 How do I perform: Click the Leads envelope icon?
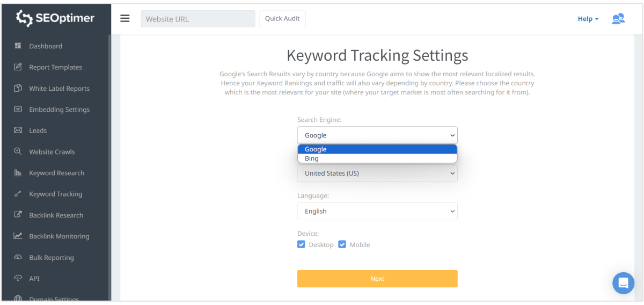[18, 130]
